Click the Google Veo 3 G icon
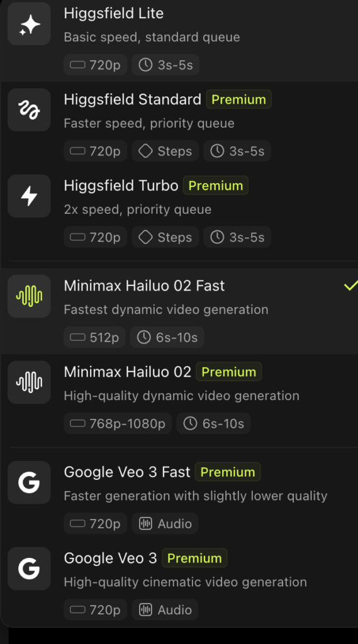The height and width of the screenshot is (644, 358). (29, 569)
